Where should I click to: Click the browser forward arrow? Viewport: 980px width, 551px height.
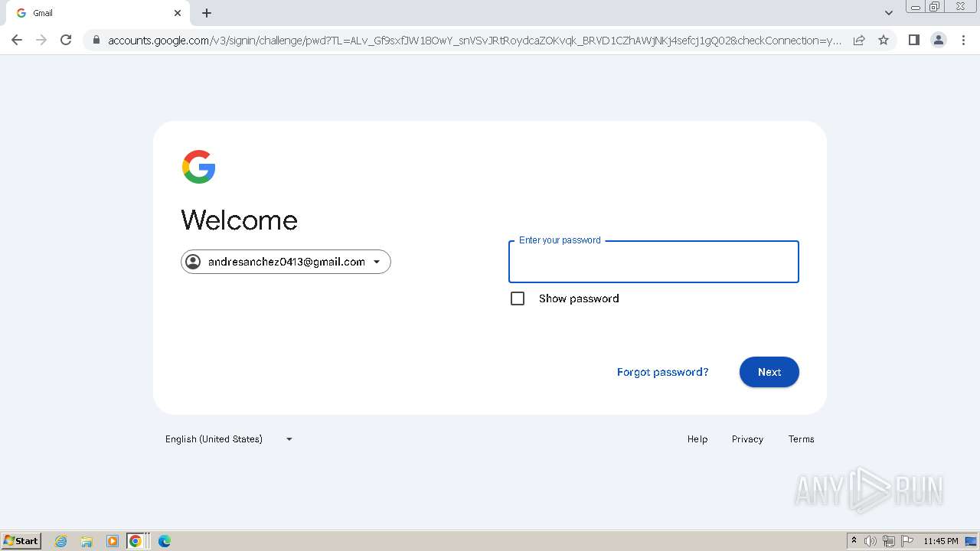point(41,40)
